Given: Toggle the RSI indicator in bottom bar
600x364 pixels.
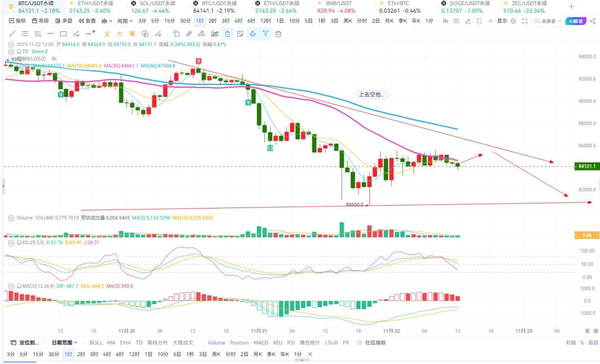Looking at the screenshot, I should point(291,343).
